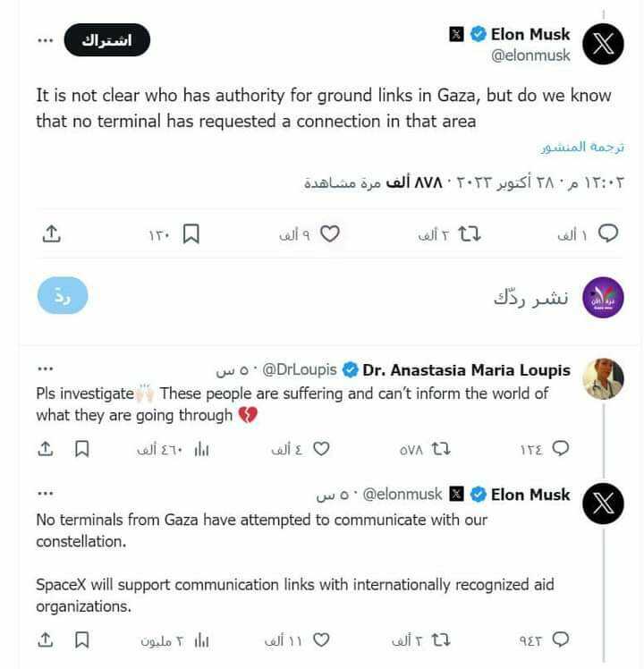Like Dr. Anastasia Maria Loupis's reply

pyautogui.click(x=321, y=449)
